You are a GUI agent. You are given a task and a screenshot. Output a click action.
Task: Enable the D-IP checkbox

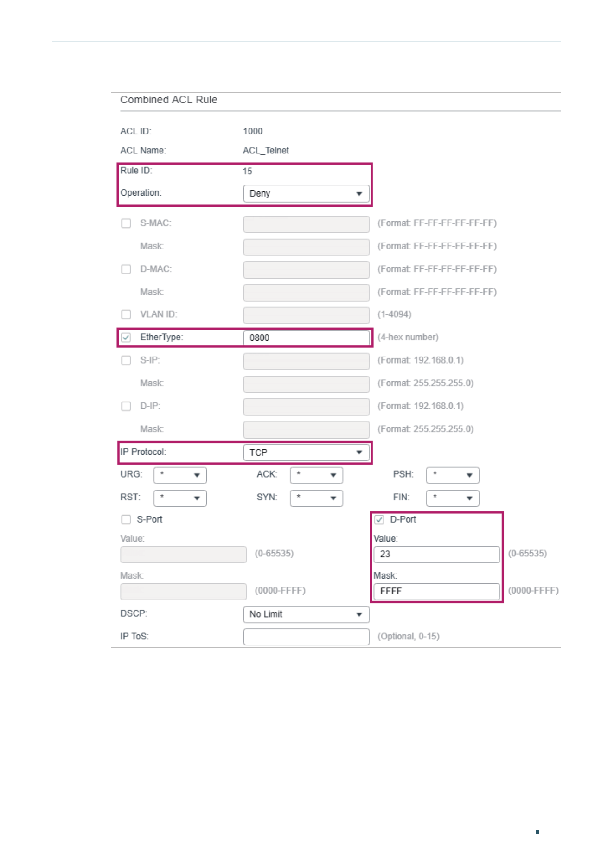coord(126,406)
